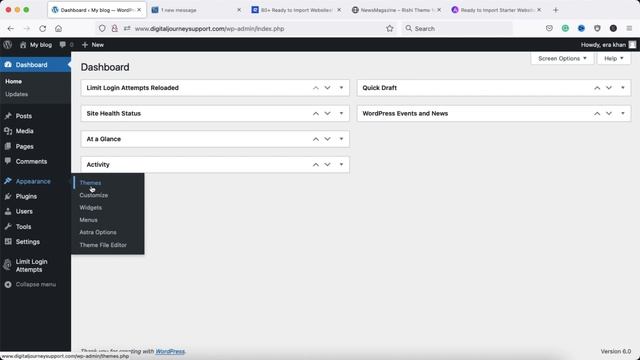Move At a Glance widget up

316,139
